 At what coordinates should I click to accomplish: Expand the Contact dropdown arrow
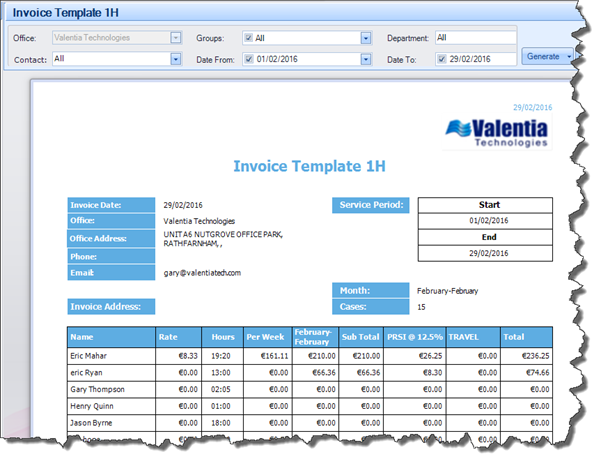coord(176,59)
